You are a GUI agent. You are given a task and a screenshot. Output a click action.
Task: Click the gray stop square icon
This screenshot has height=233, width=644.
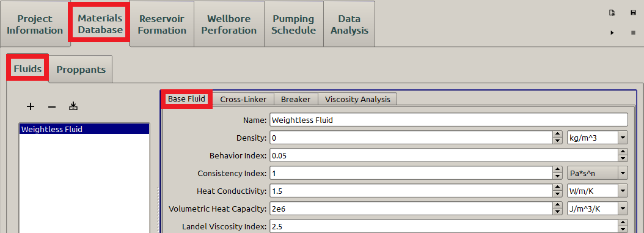click(634, 32)
